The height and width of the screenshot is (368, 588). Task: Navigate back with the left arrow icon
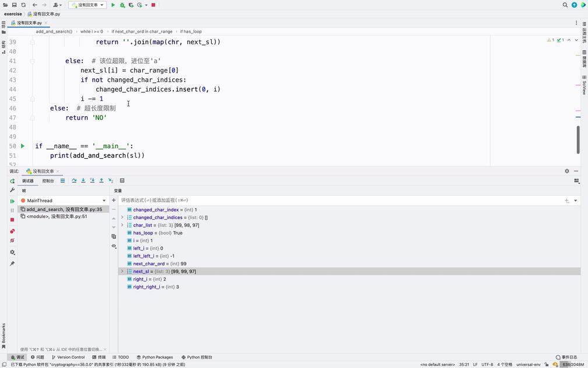[35, 5]
